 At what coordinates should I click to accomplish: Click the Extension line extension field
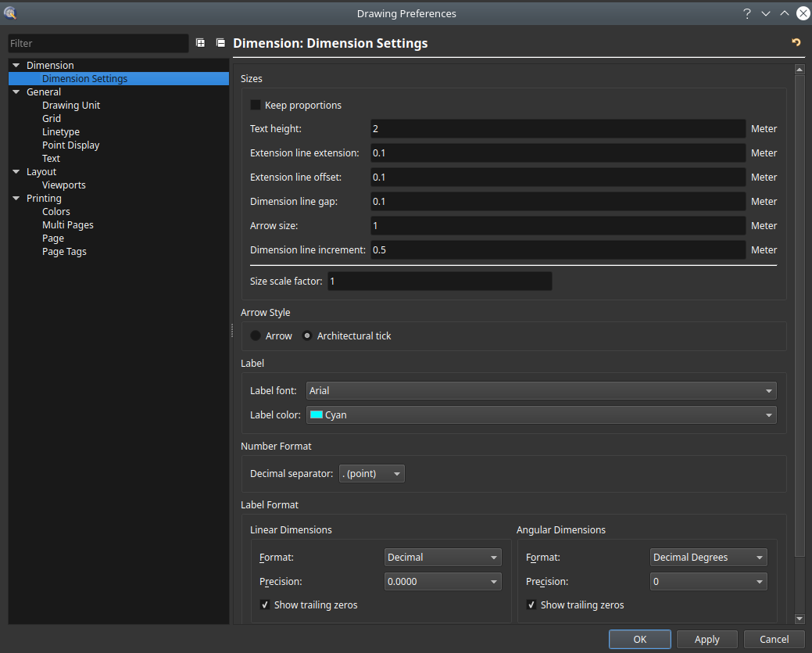tap(558, 152)
